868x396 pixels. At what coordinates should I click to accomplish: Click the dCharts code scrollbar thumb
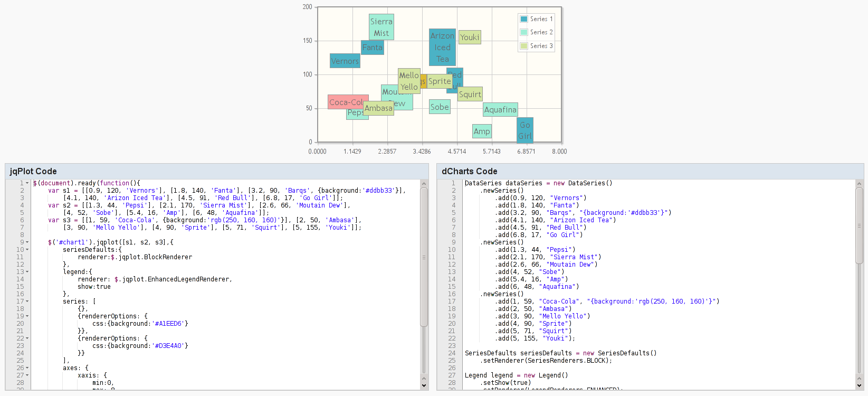click(859, 225)
